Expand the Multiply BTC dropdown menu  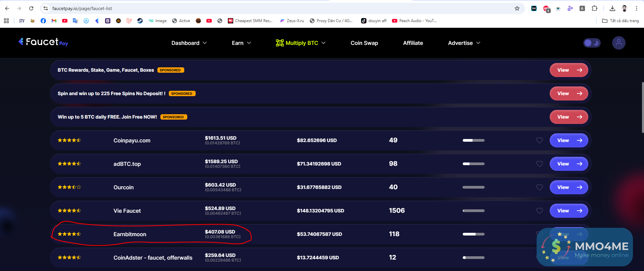pos(301,43)
